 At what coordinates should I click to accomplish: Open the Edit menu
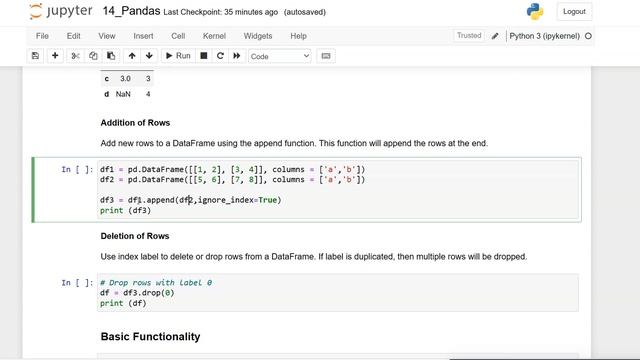point(73,36)
